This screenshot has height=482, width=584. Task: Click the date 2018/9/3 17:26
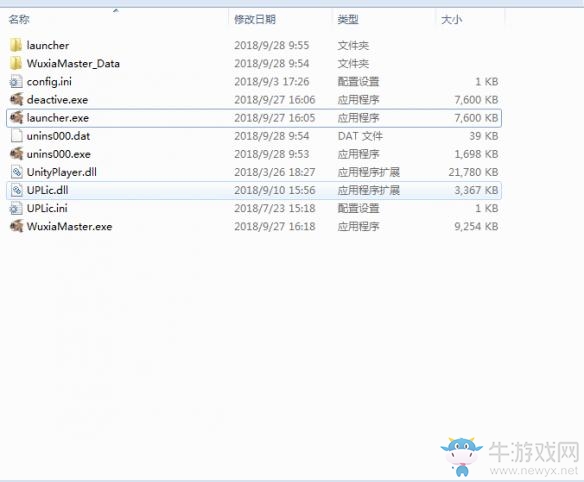(272, 82)
